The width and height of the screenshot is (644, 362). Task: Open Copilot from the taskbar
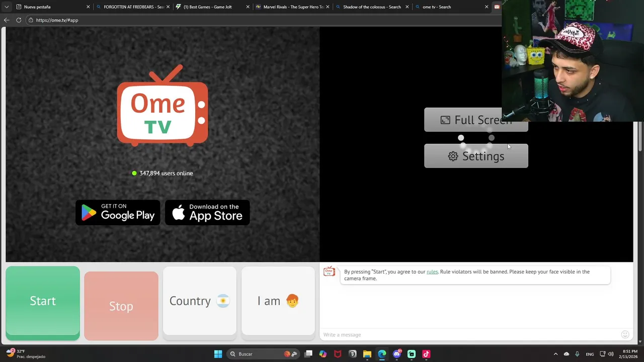[x=323, y=354]
